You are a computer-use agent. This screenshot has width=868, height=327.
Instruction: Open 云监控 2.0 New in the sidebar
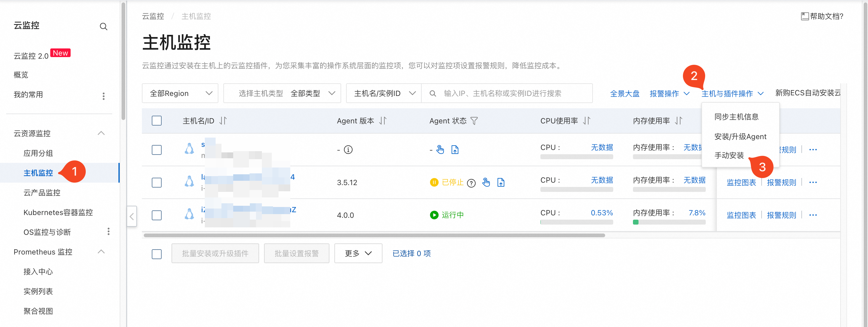click(42, 55)
